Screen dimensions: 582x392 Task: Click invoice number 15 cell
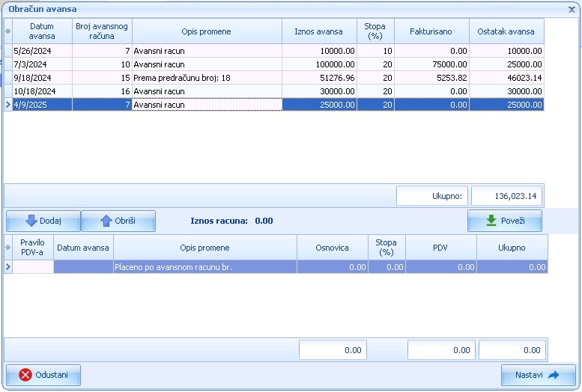tap(102, 78)
